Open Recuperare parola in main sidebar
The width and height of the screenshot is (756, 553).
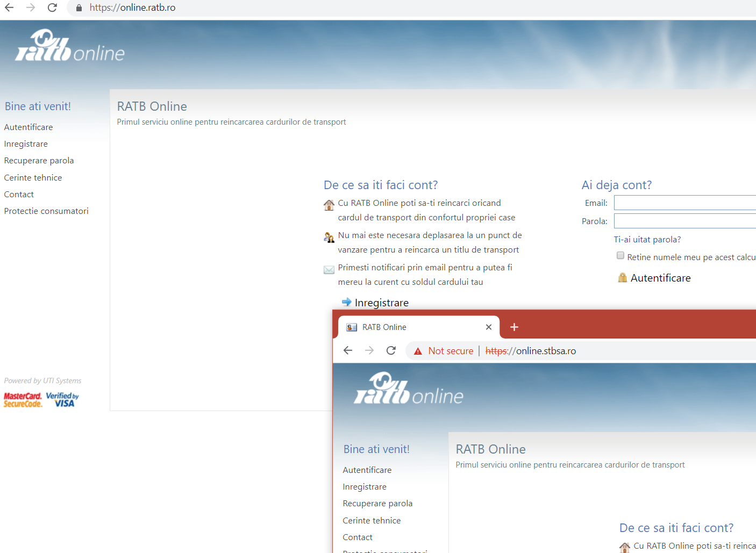click(x=39, y=161)
